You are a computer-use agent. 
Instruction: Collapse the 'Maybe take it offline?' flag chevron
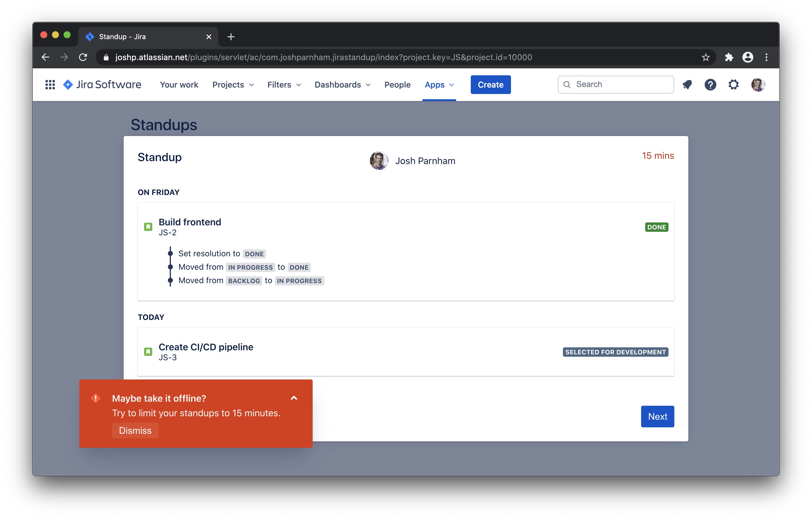tap(294, 398)
